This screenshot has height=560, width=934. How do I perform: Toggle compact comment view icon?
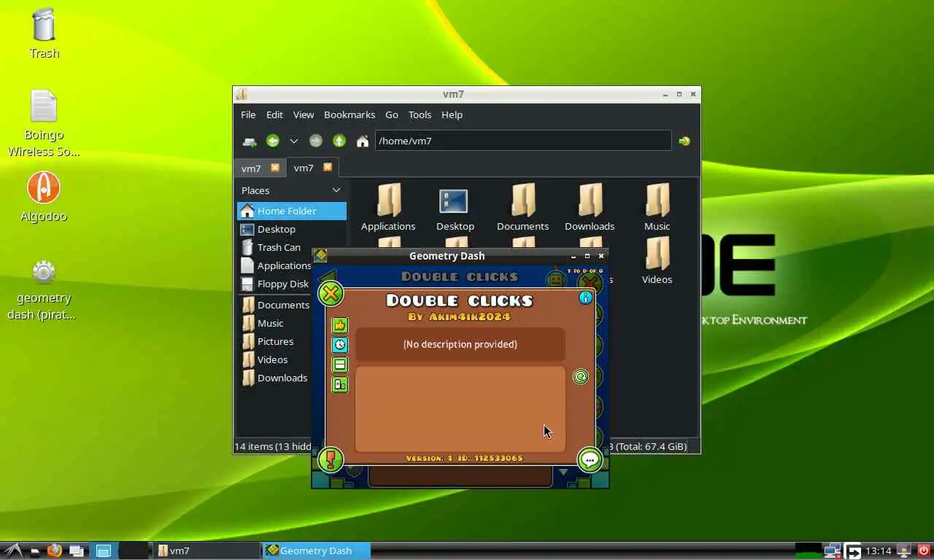340,365
